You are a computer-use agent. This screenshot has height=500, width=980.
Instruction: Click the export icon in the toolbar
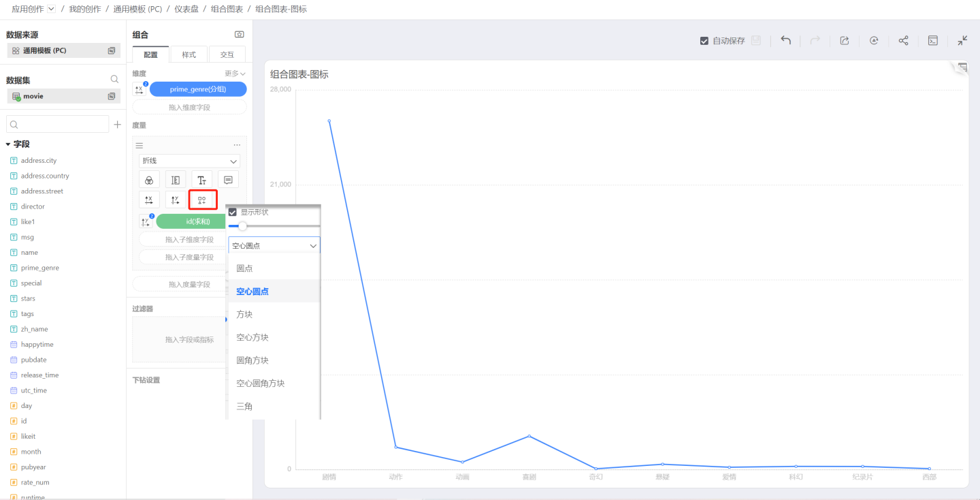tap(845, 41)
